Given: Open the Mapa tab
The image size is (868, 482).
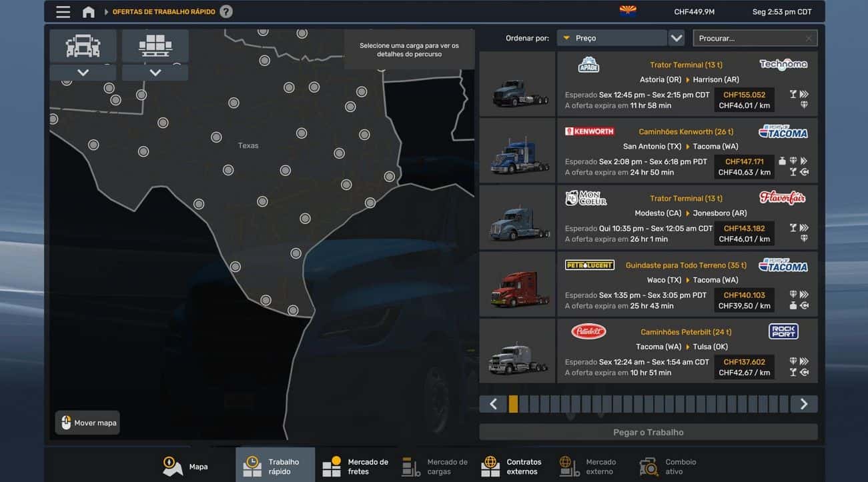Looking at the screenshot, I should click(x=185, y=466).
